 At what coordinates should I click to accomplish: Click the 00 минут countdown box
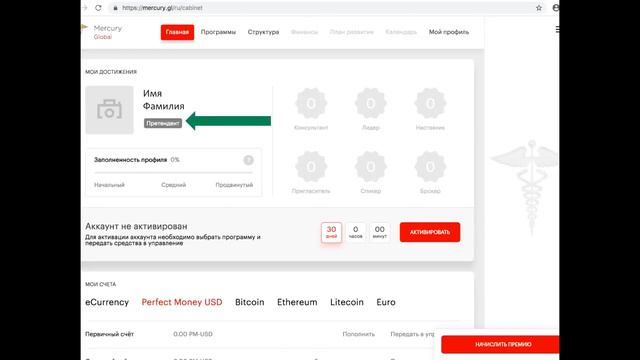[x=380, y=232]
